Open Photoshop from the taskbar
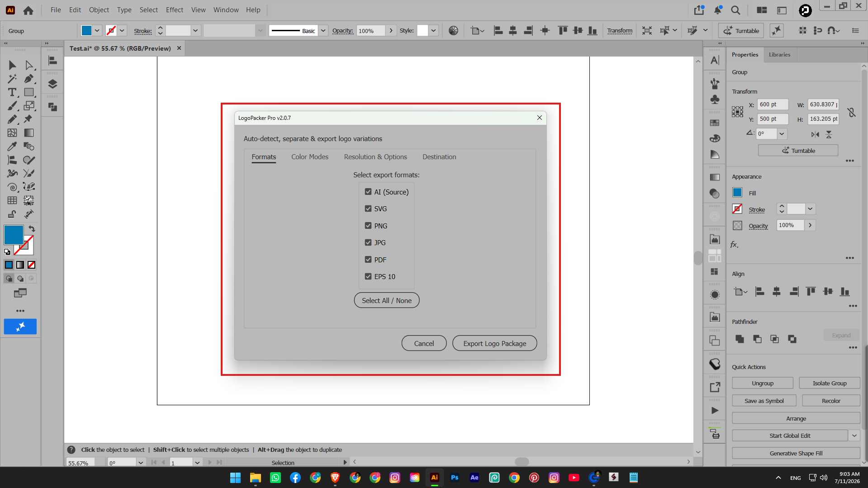The height and width of the screenshot is (488, 868). coord(455,477)
